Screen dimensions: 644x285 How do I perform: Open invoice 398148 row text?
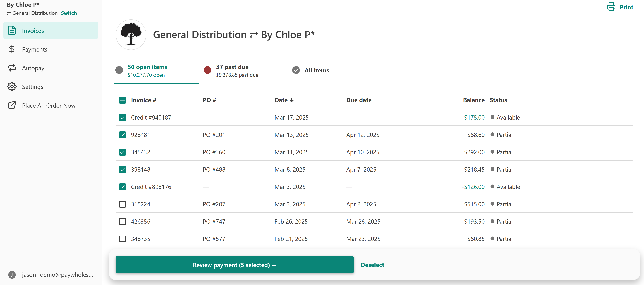(x=141, y=170)
